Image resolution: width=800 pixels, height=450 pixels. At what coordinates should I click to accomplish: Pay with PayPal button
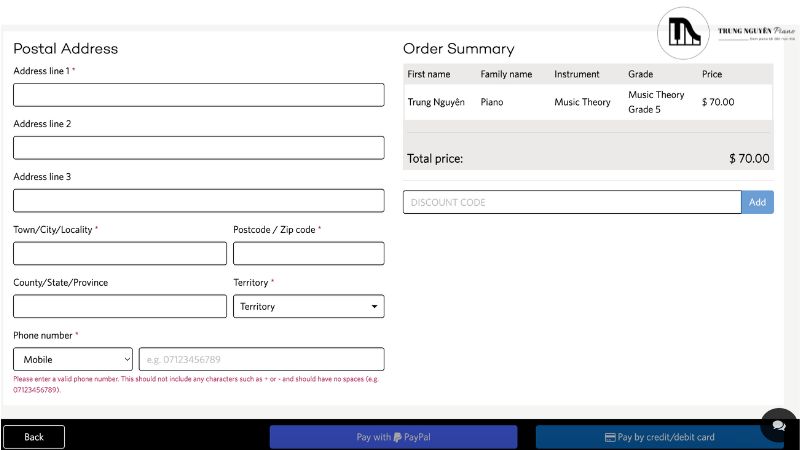[x=393, y=437]
